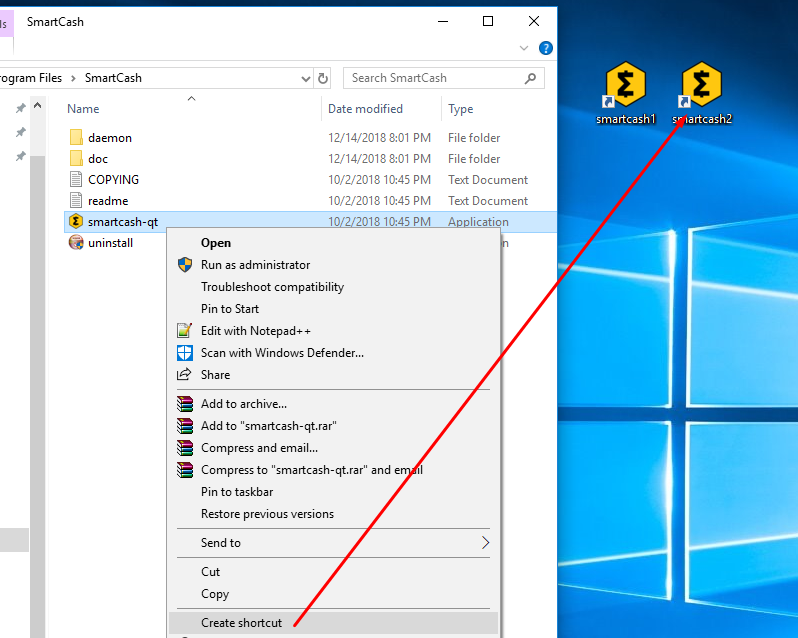The height and width of the screenshot is (638, 798).
Task: Click the COPYING row's 10/2/2018 10:45 PM date
Action: click(x=379, y=180)
